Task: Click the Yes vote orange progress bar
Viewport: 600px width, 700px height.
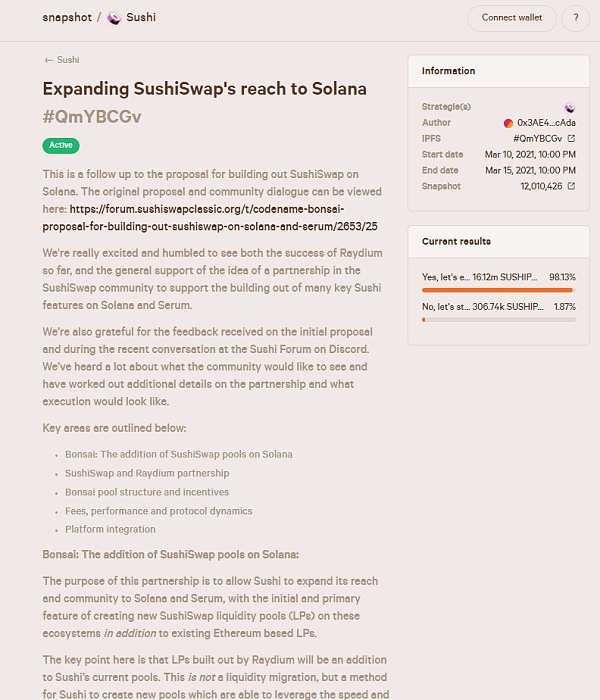Action: pos(484,290)
